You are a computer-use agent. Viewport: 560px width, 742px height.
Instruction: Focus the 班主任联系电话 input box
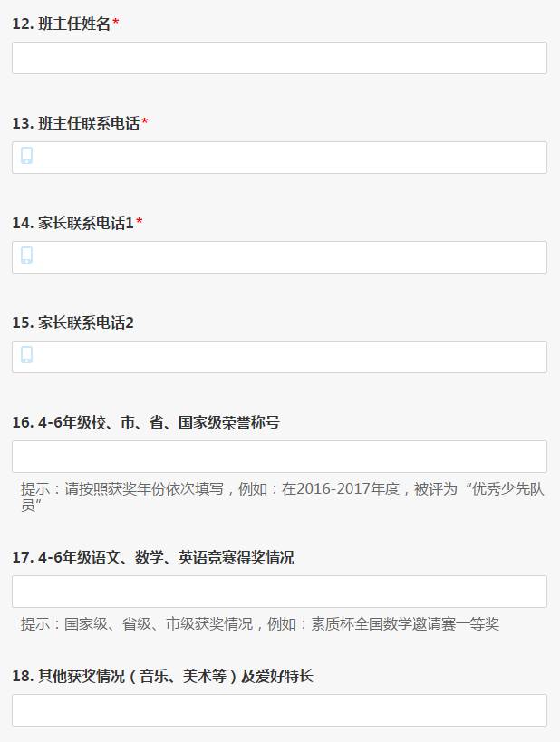[290, 158]
